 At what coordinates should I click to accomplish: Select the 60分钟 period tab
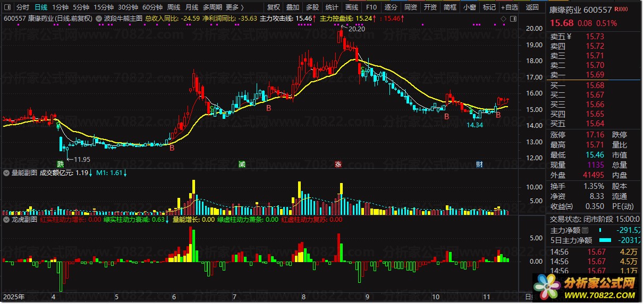pyautogui.click(x=153, y=7)
